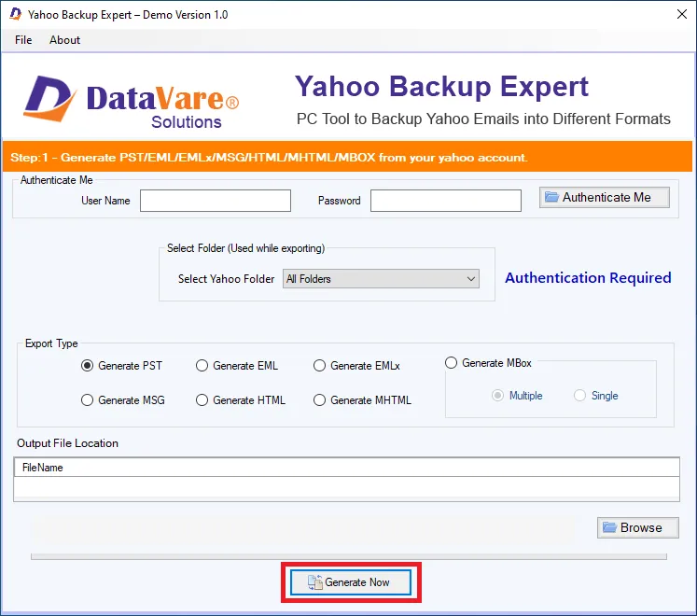Image resolution: width=697 pixels, height=616 pixels.
Task: Click the Generate Now button
Action: [351, 582]
